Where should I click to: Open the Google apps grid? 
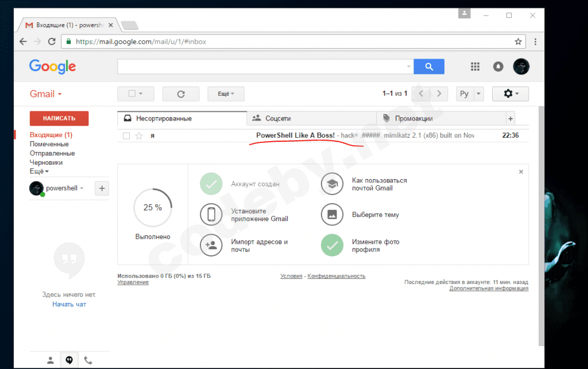pyautogui.click(x=475, y=67)
